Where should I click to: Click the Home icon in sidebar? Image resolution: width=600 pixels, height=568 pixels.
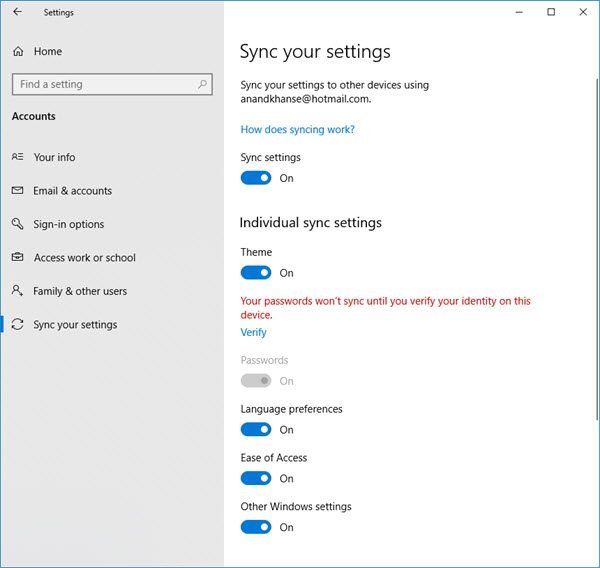[x=17, y=51]
